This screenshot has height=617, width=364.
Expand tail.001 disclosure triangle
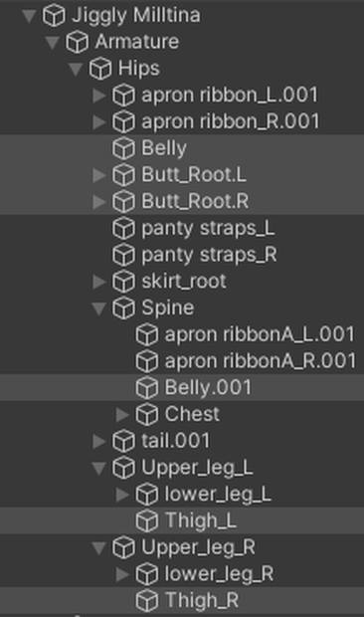click(x=99, y=441)
